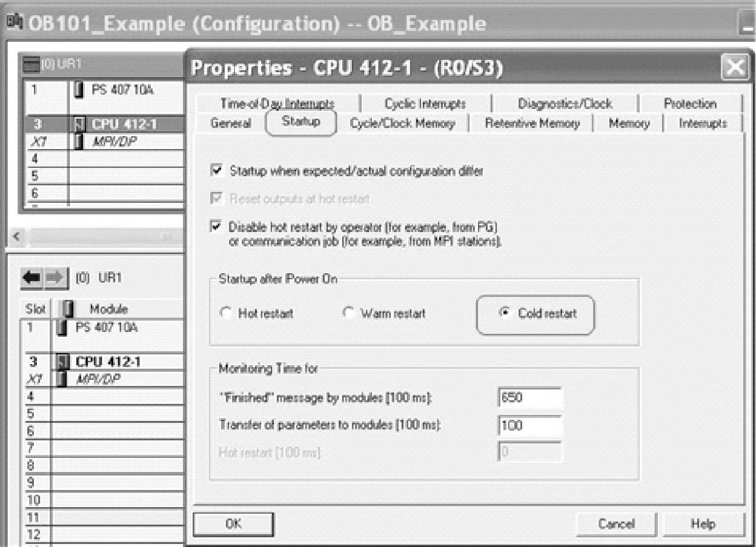Open the Memory tab
Screen dimensions: 756x547
tap(629, 123)
